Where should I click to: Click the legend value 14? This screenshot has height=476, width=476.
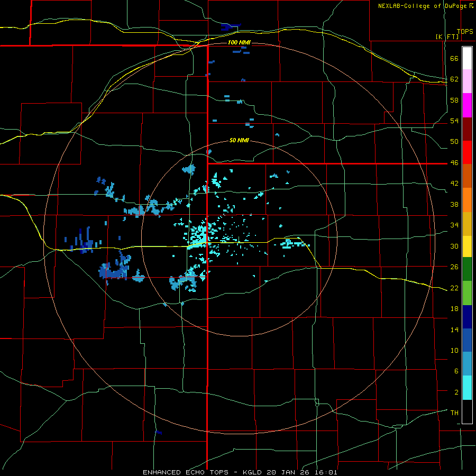(454, 329)
